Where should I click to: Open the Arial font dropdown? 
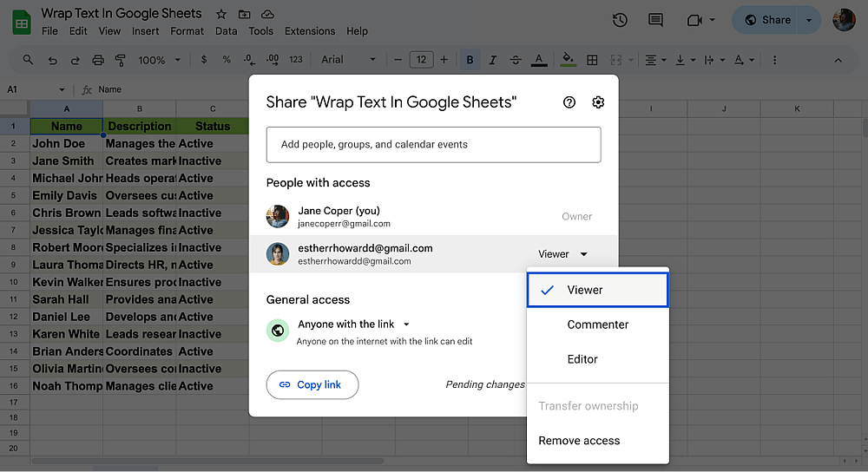pos(349,60)
